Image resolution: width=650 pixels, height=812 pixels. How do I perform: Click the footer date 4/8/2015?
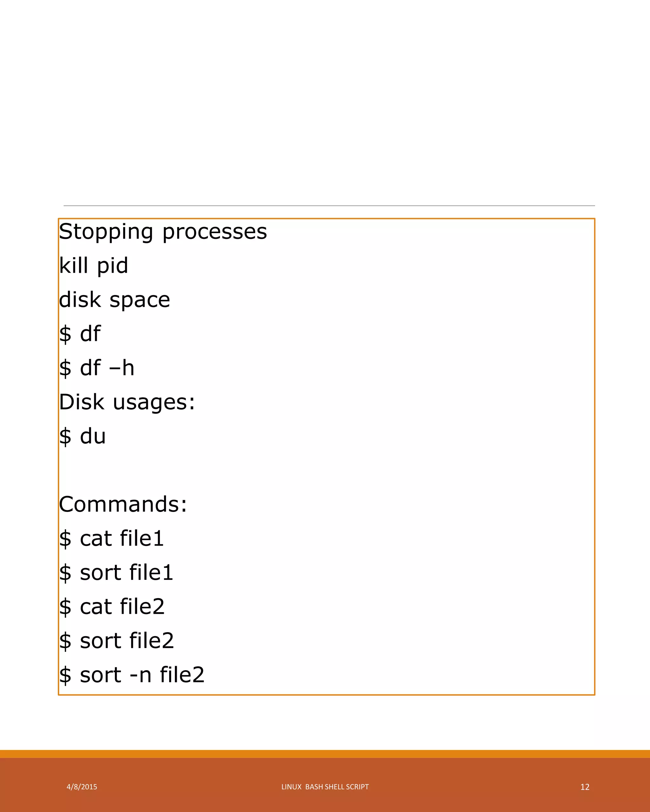click(82, 787)
